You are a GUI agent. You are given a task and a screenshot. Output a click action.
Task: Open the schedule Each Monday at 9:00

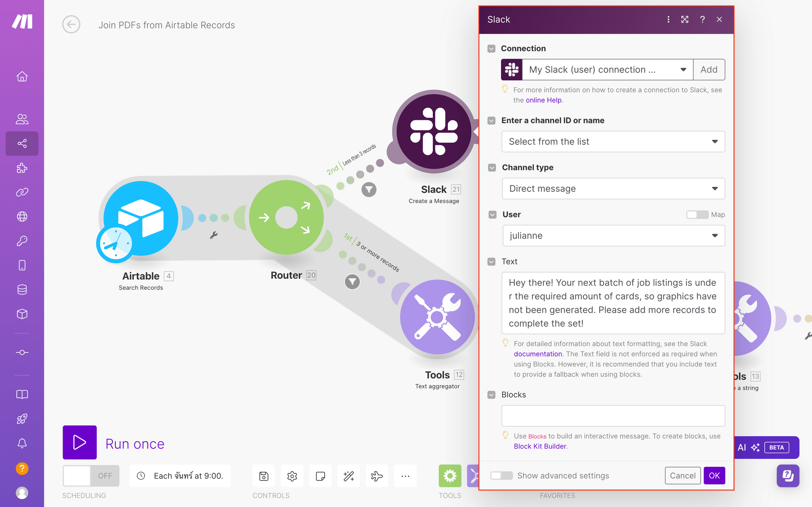tap(180, 476)
